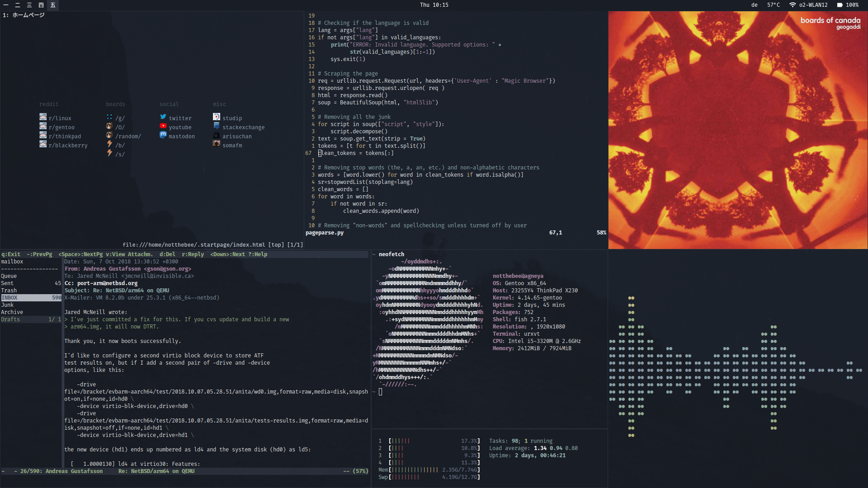Click the o2-WLAN12 network name

813,5
